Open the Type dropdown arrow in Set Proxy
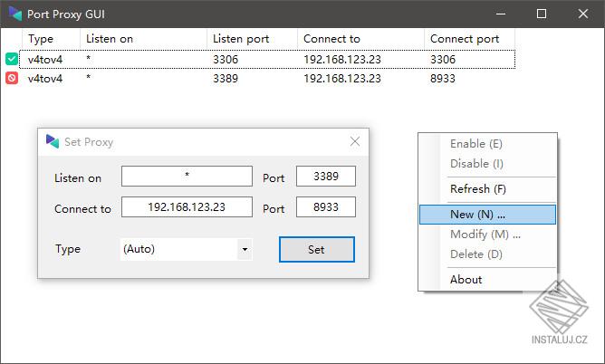 tap(245, 249)
